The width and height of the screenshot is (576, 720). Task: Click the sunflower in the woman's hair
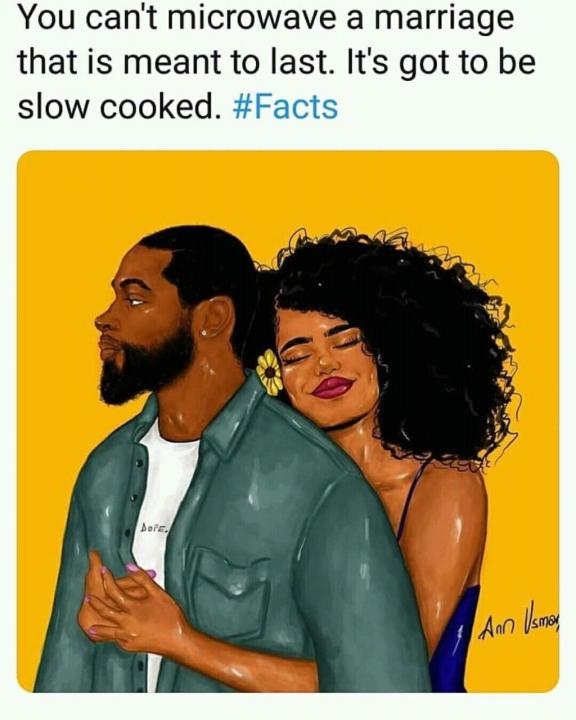tap(270, 372)
